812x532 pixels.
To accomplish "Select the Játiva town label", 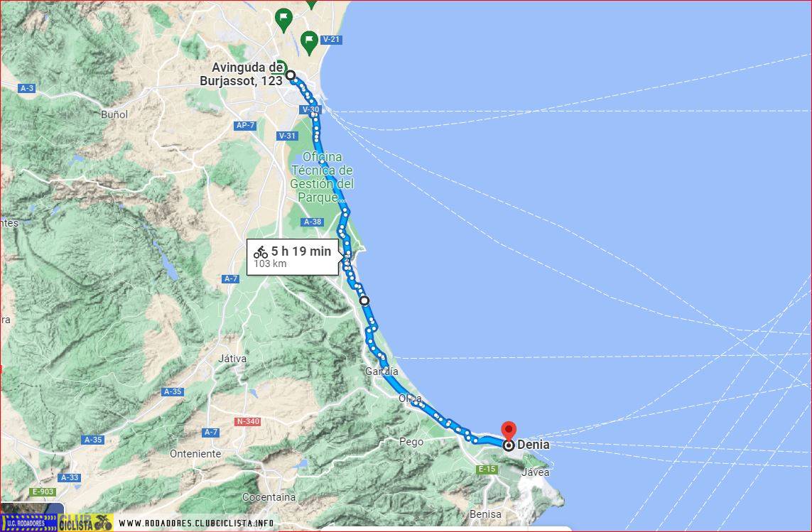I will pyautogui.click(x=232, y=359).
